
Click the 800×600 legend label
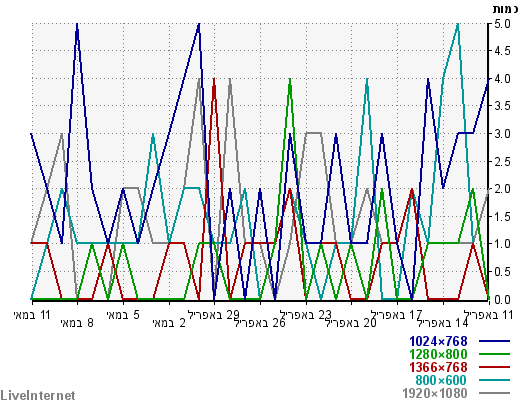441,380
